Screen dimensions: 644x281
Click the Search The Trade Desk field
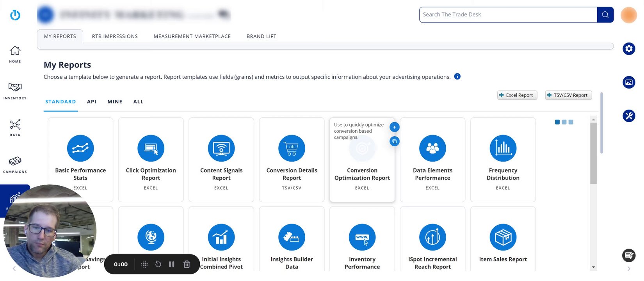point(508,15)
